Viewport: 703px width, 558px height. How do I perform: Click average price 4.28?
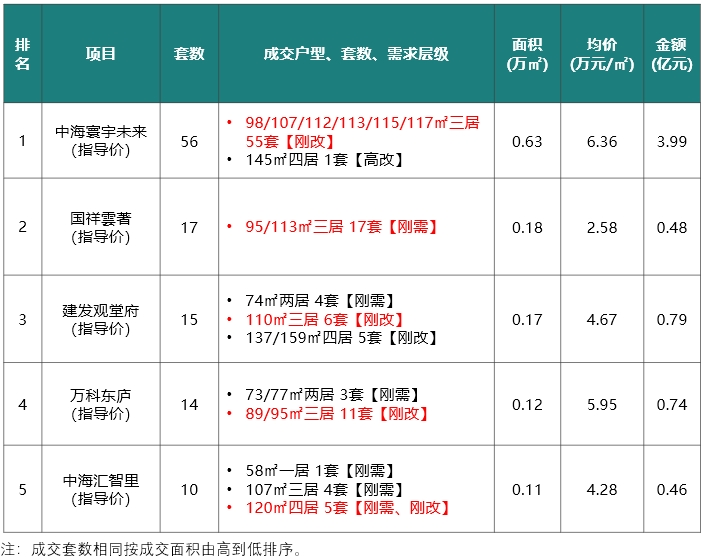tap(602, 489)
